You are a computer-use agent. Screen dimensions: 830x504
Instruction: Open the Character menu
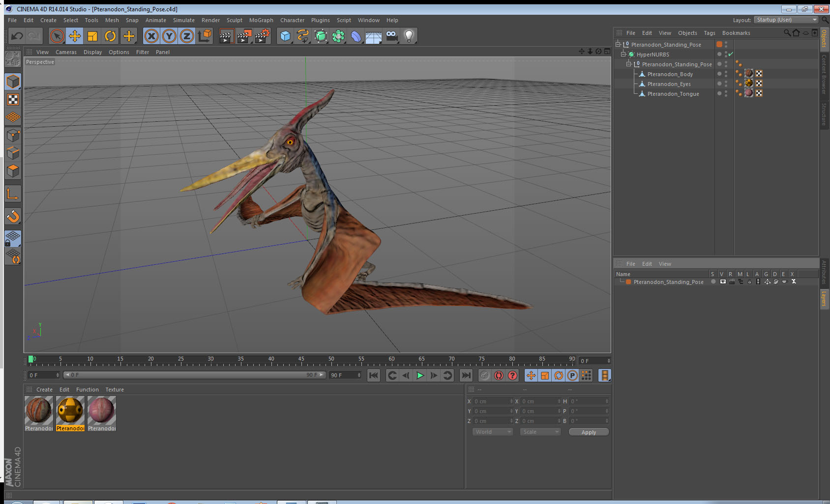click(292, 20)
